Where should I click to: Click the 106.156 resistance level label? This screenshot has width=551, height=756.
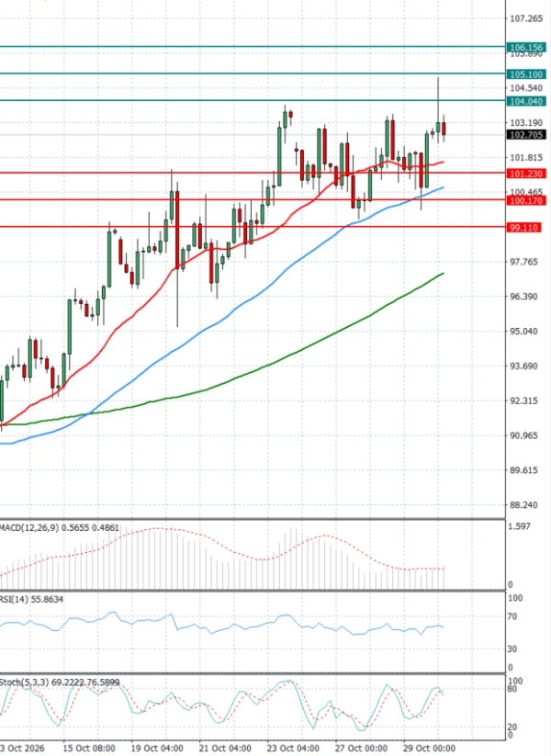[x=526, y=47]
